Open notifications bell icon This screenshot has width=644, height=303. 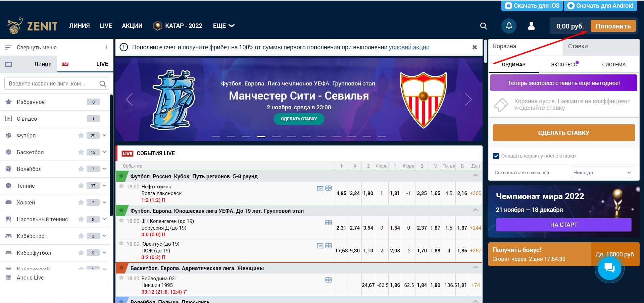pos(509,26)
